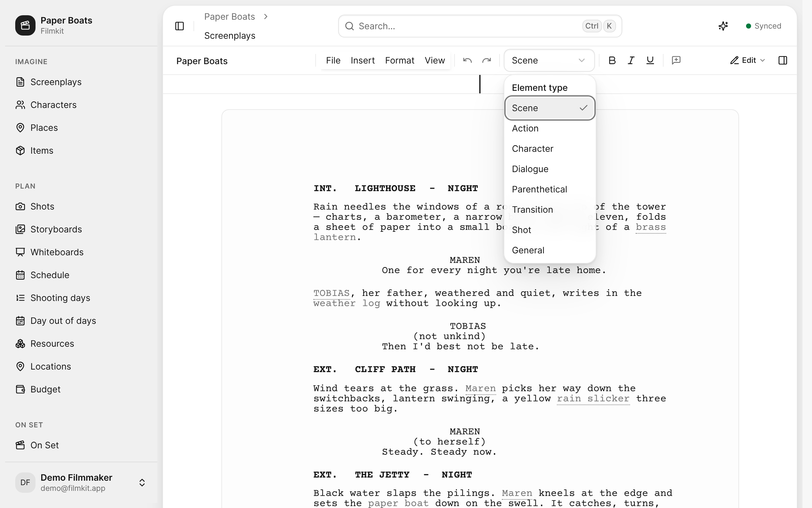
Task: Click the Undo arrow
Action: tap(468, 60)
